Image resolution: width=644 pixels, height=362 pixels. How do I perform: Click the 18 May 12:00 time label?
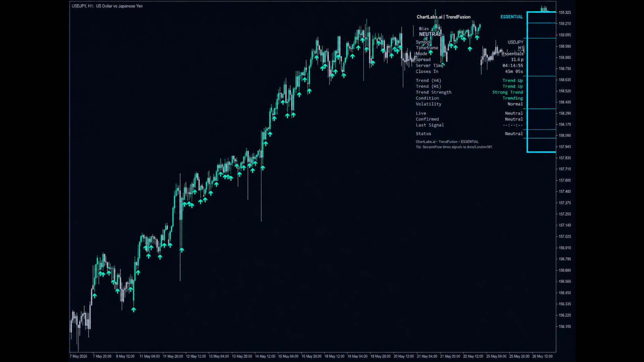pyautogui.click(x=334, y=356)
